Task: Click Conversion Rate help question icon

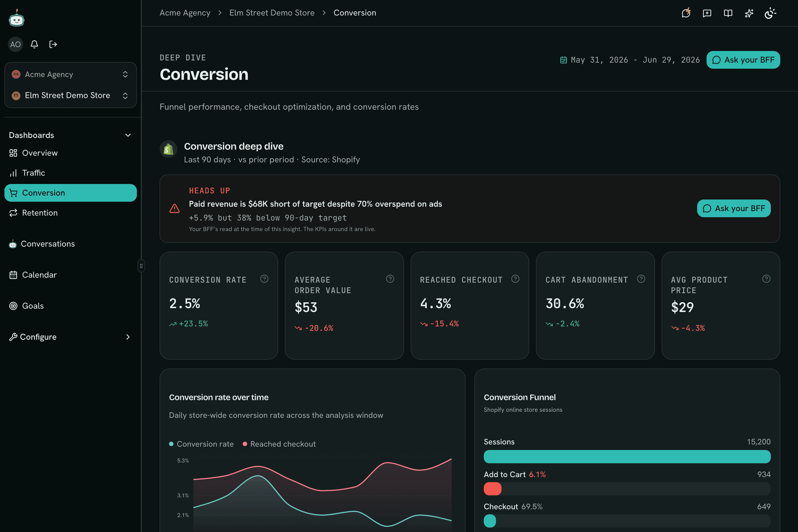Action: click(x=264, y=279)
